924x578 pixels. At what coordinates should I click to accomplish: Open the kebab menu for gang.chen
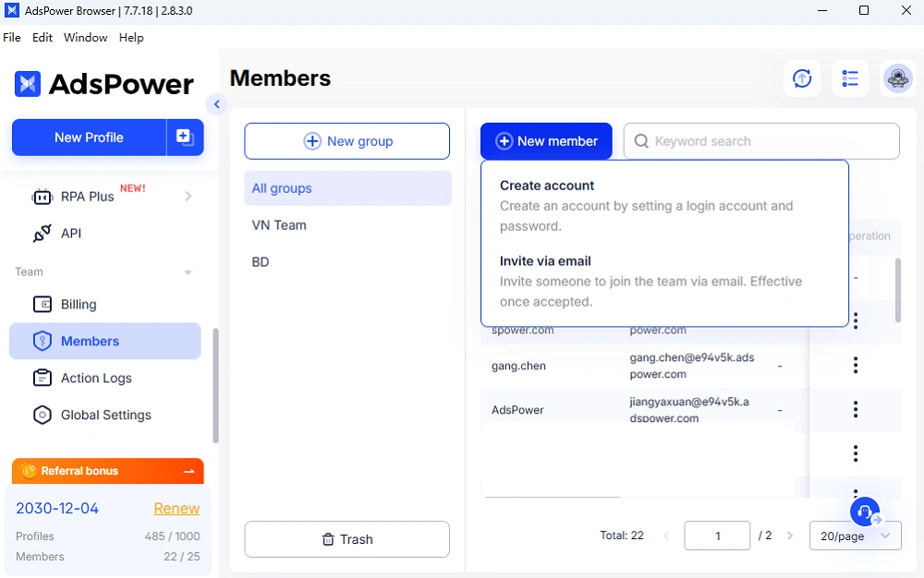click(855, 365)
